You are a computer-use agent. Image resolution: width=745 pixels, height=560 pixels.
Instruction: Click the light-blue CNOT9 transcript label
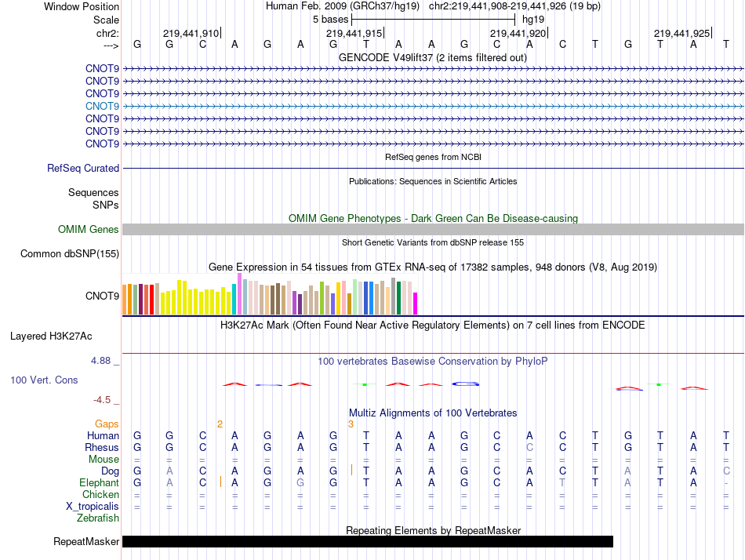[102, 106]
